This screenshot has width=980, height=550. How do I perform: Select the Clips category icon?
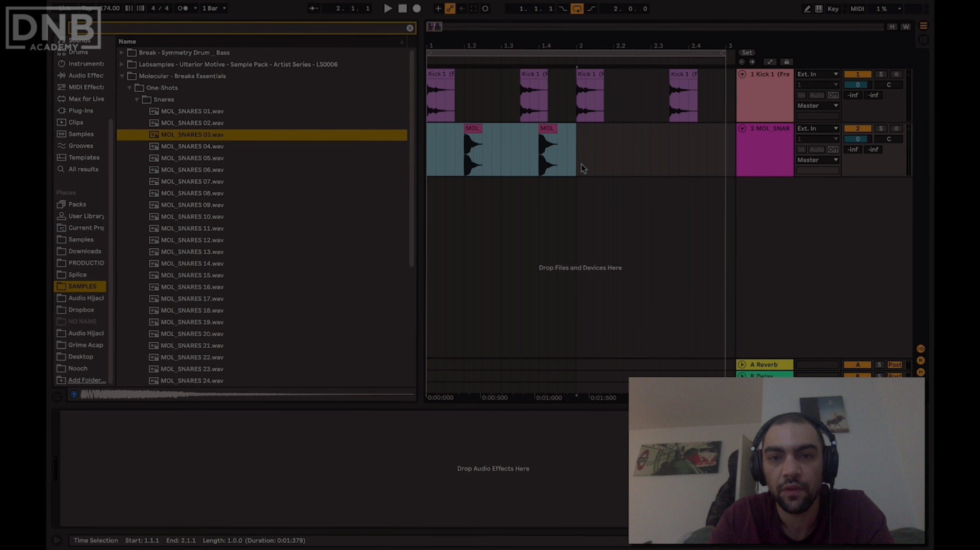click(x=62, y=122)
